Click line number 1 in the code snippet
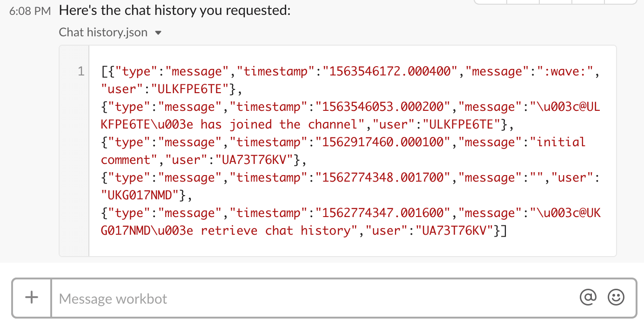The height and width of the screenshot is (326, 644). (x=81, y=71)
